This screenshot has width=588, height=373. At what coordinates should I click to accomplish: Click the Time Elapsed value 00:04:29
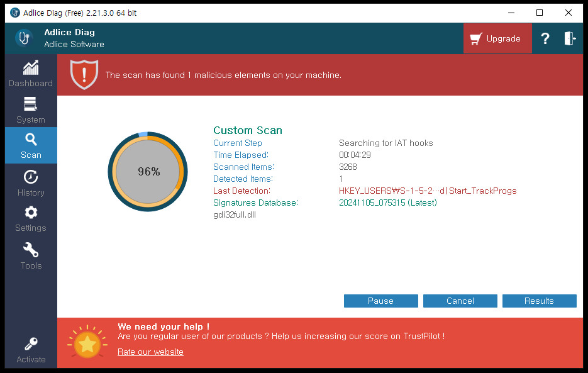click(355, 155)
